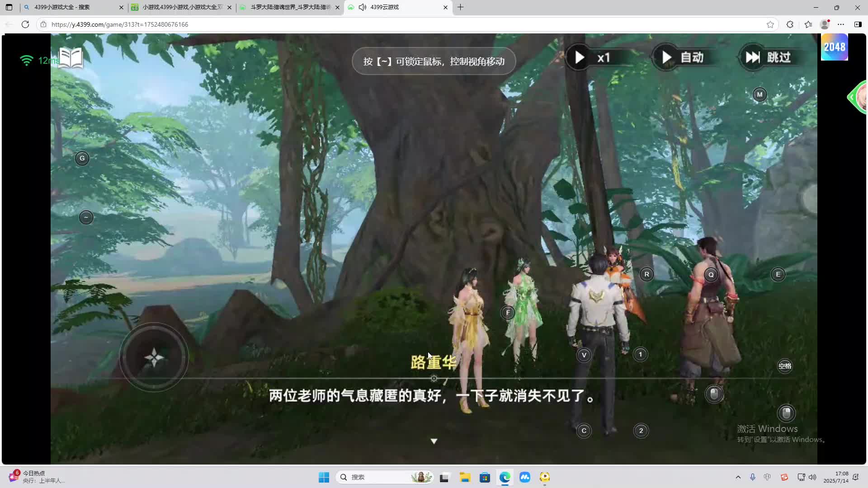Image resolution: width=868 pixels, height=488 pixels.
Task: Click the 跳过 skip button
Action: pos(769,57)
